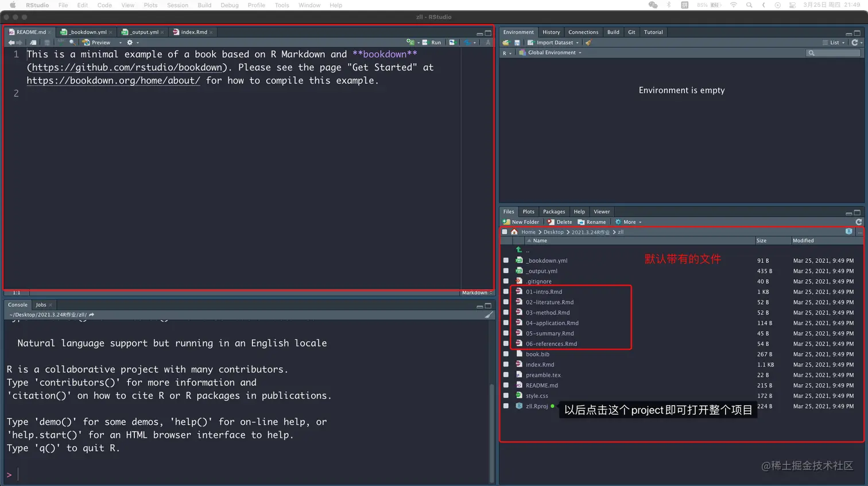Open the List view dropdown in Environment
Image resolution: width=868 pixels, height=486 pixels.
[x=834, y=42]
